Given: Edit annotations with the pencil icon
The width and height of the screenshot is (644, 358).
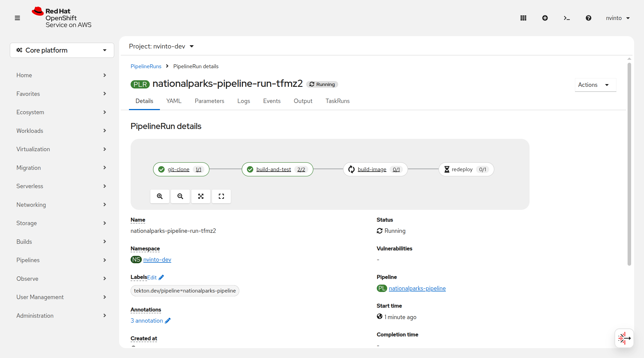Looking at the screenshot, I should pos(168,320).
